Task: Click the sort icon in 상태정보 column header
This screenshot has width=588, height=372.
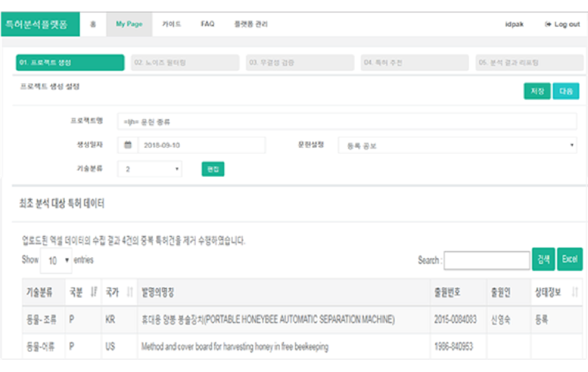Action: [574, 292]
